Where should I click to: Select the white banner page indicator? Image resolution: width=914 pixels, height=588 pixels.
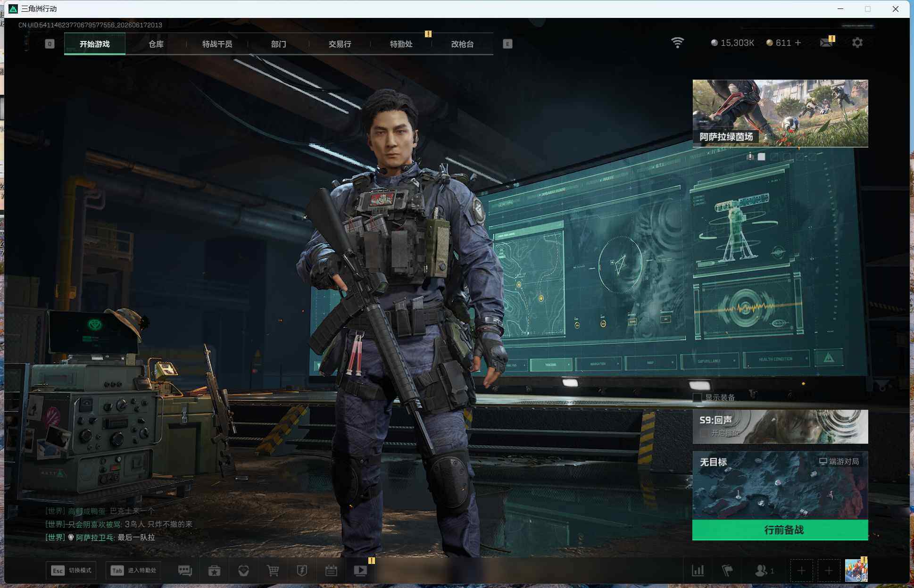point(761,157)
